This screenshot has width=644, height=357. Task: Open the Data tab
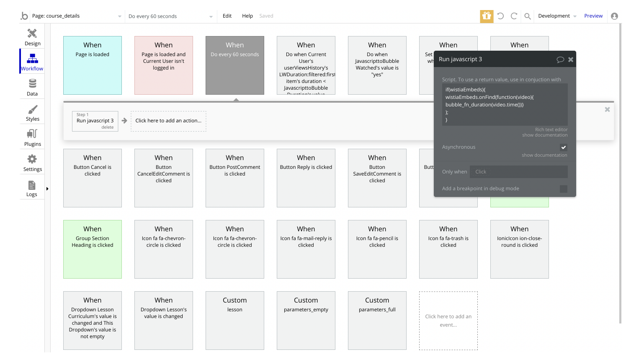(x=32, y=87)
